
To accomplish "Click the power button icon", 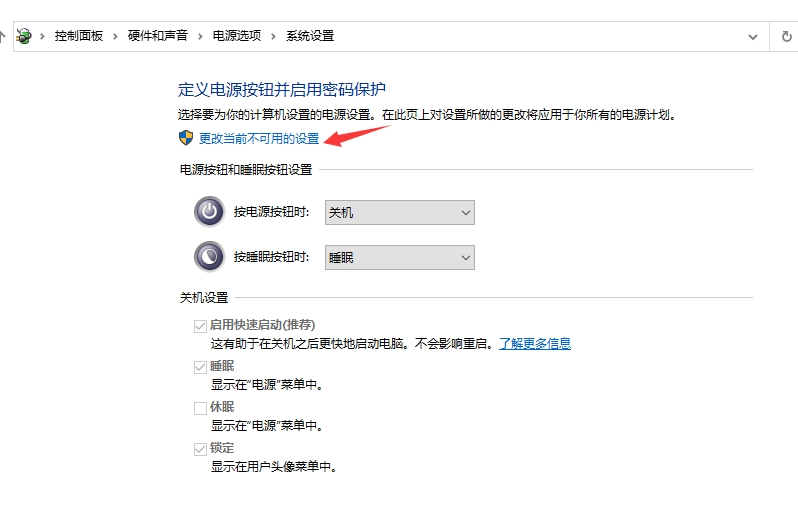I will click(209, 212).
